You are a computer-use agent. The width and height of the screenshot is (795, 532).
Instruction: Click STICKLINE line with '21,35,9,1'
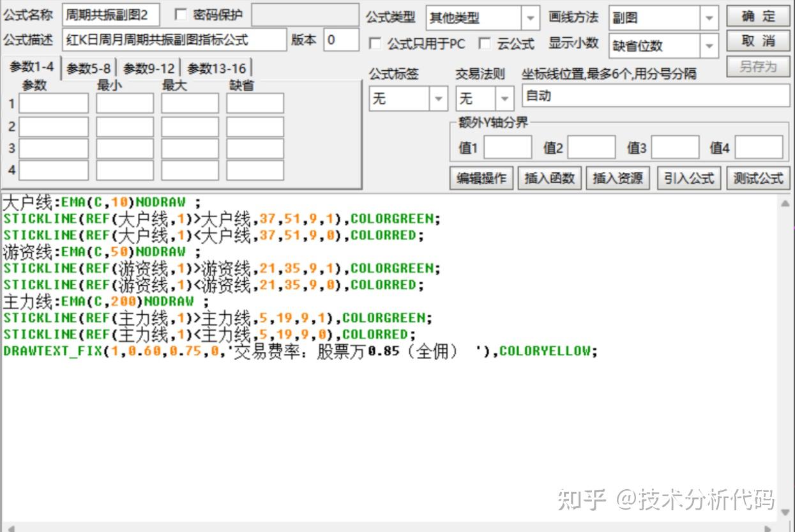221,268
